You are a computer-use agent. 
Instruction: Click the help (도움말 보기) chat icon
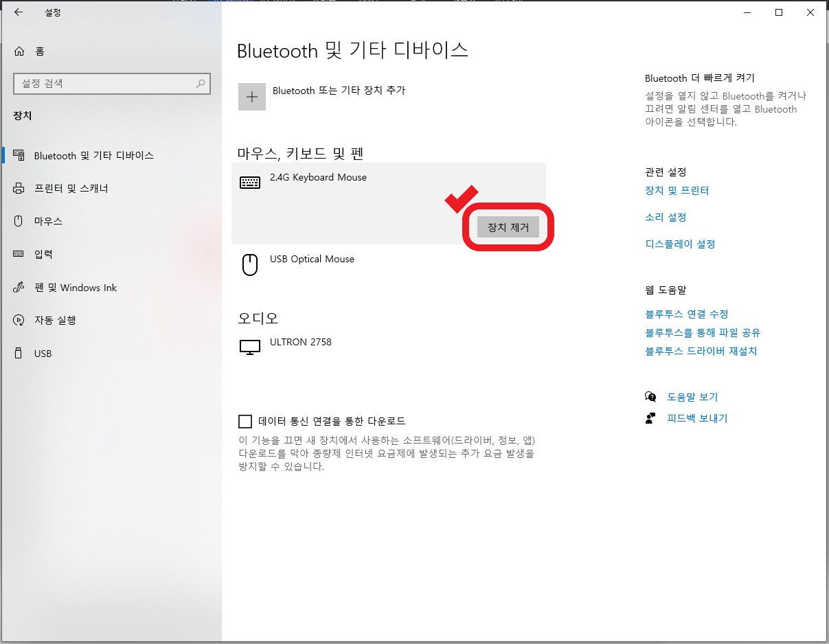pyautogui.click(x=650, y=397)
